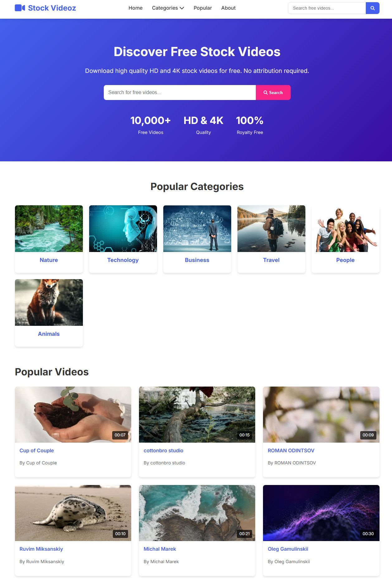Click the pink Search button
This screenshot has width=392, height=580.
tap(273, 93)
